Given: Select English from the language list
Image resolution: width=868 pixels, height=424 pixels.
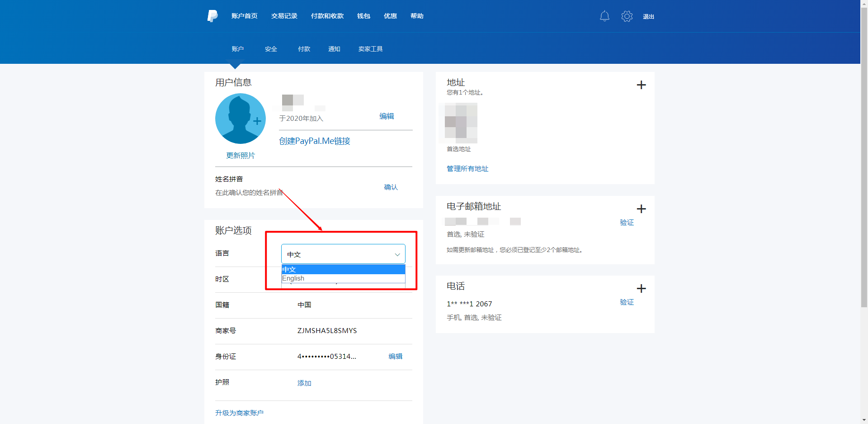Looking at the screenshot, I should click(x=343, y=279).
